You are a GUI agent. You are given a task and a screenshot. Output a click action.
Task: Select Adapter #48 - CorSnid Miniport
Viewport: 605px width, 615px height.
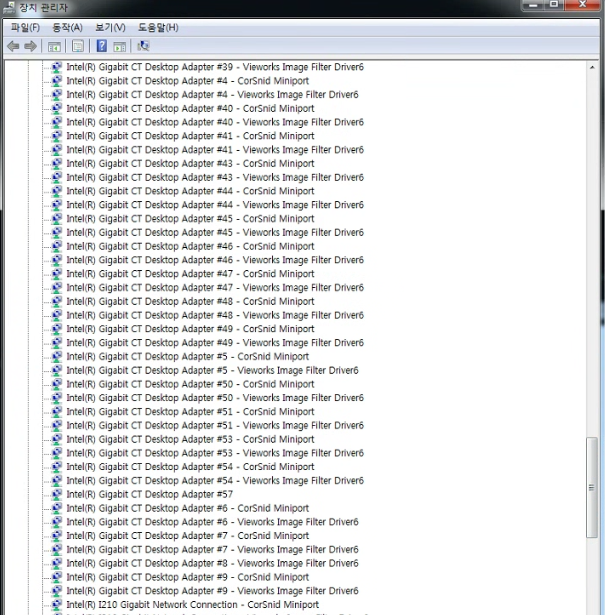[190, 302]
